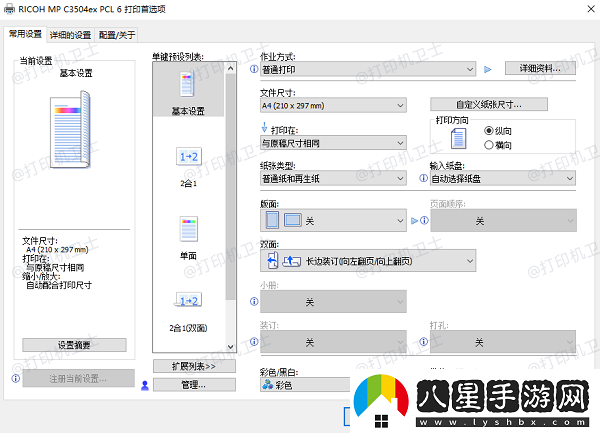Image resolution: width=600 pixels, height=433 pixels.
Task: Open the 输入纸盘 tray dropdown
Action: (503, 178)
